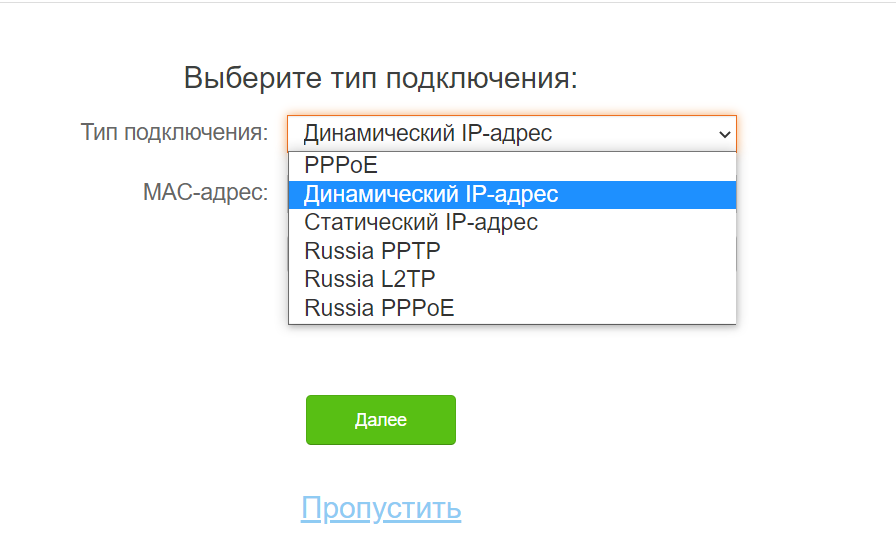
Task: Click the Выберите тип подключения heading
Action: pyautogui.click(x=381, y=79)
